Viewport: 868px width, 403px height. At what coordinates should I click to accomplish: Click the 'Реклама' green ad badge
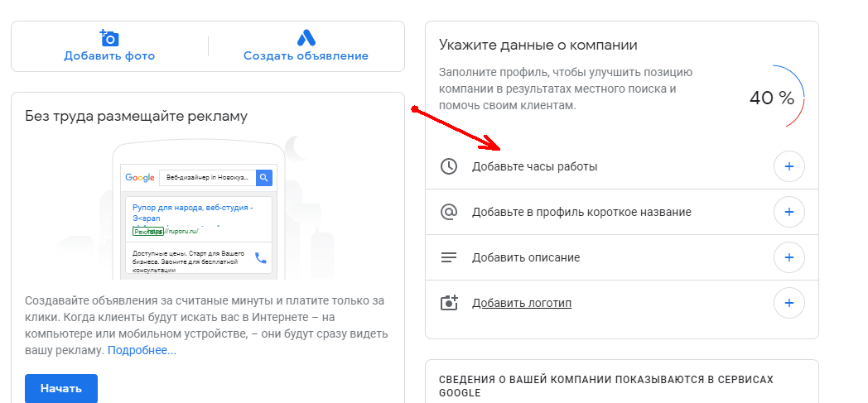[x=147, y=231]
